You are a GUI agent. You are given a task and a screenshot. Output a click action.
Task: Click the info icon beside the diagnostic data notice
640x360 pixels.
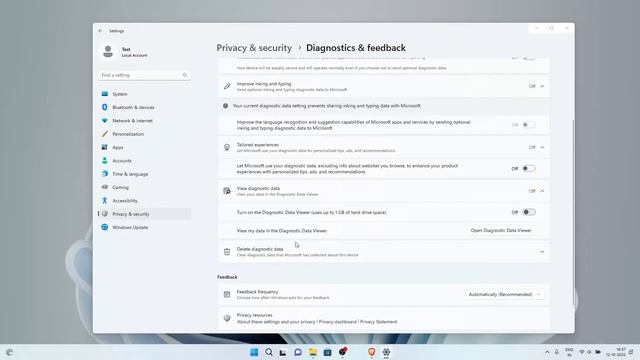pos(225,106)
